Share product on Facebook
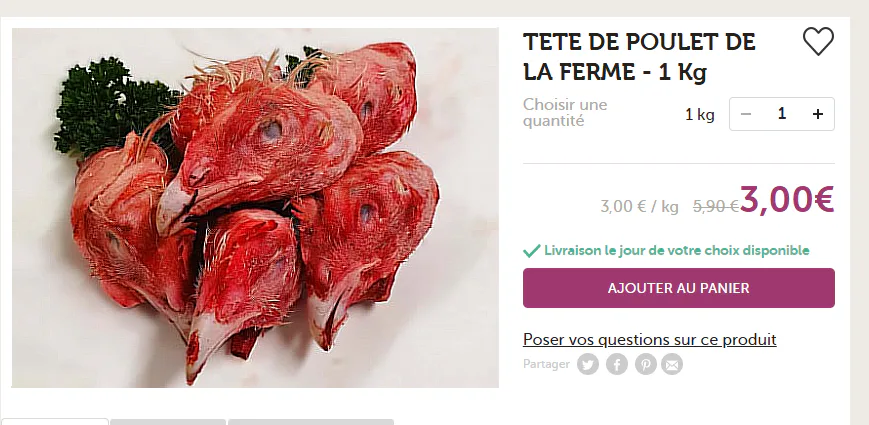Screen dimensions: 869x425 click(617, 365)
